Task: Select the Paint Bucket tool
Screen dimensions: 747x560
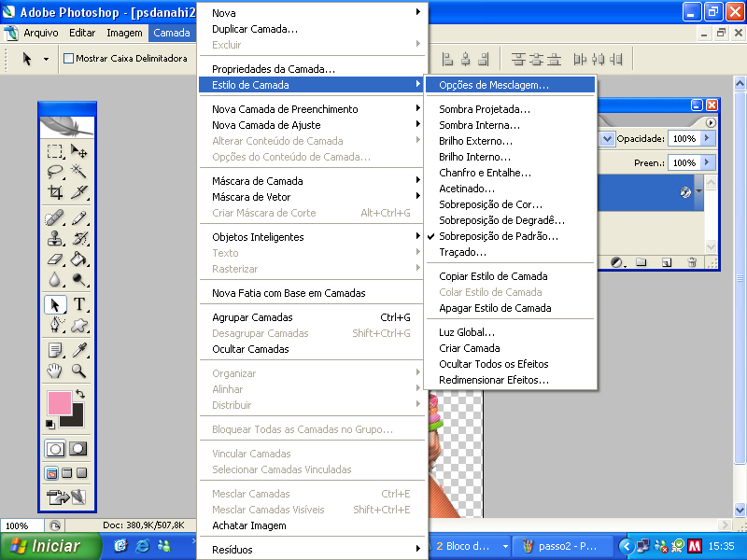Action: click(x=79, y=259)
